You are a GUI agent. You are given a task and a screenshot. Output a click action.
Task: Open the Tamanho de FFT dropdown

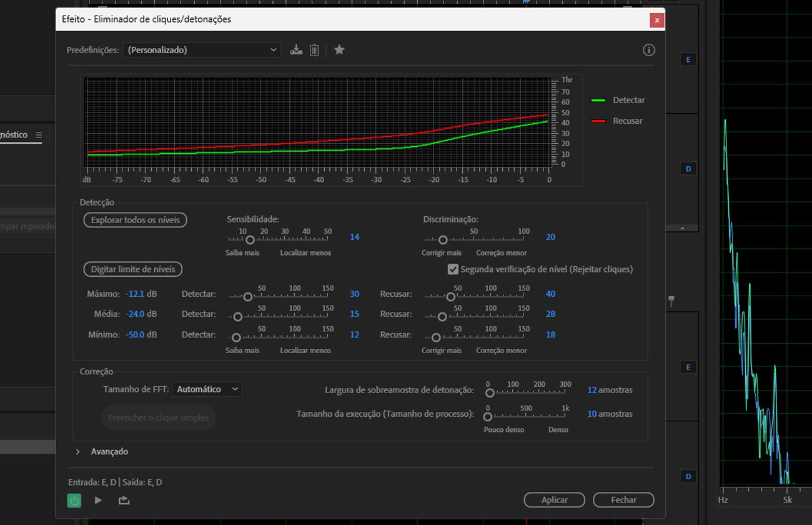pos(207,389)
